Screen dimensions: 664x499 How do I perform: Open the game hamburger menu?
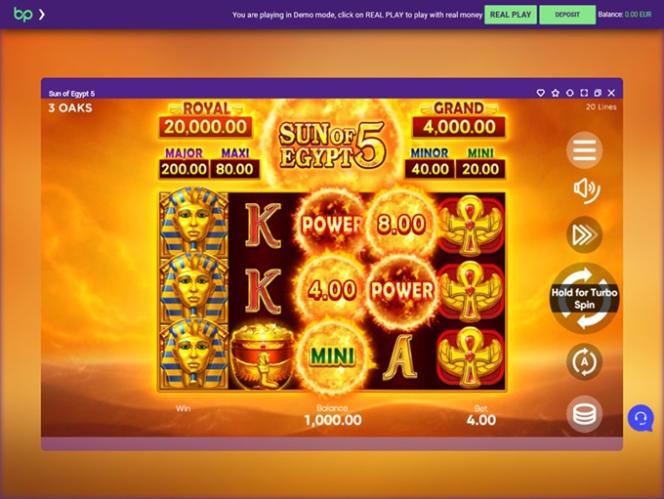coord(584,150)
